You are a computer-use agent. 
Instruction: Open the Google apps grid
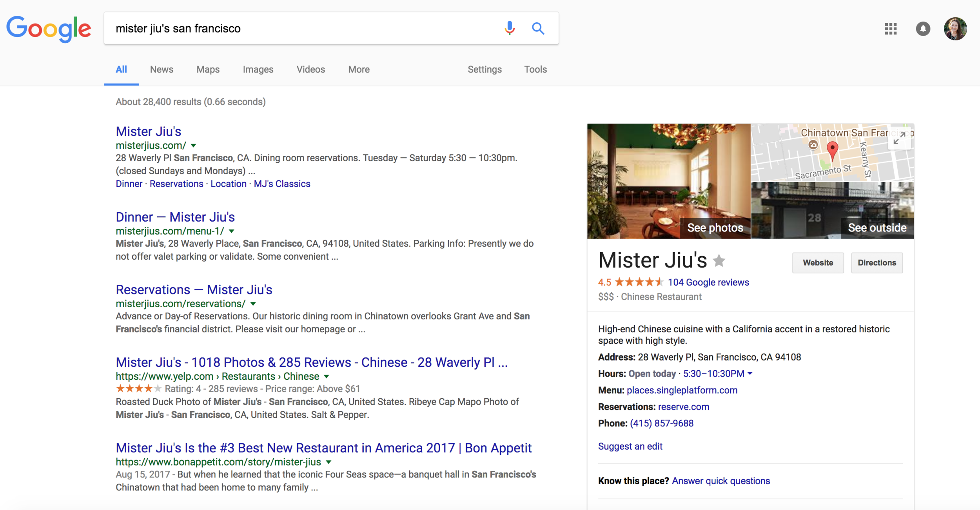pyautogui.click(x=891, y=29)
